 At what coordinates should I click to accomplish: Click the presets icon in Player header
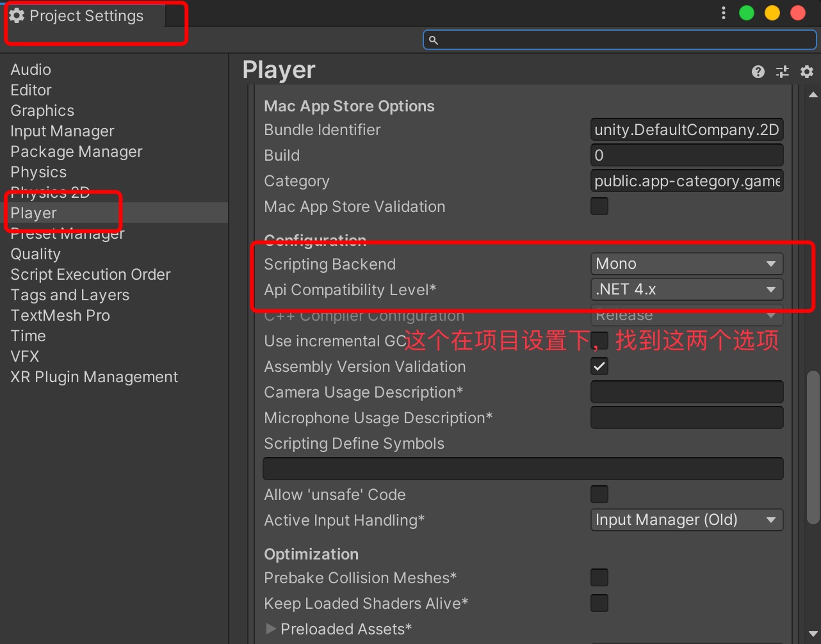point(782,72)
